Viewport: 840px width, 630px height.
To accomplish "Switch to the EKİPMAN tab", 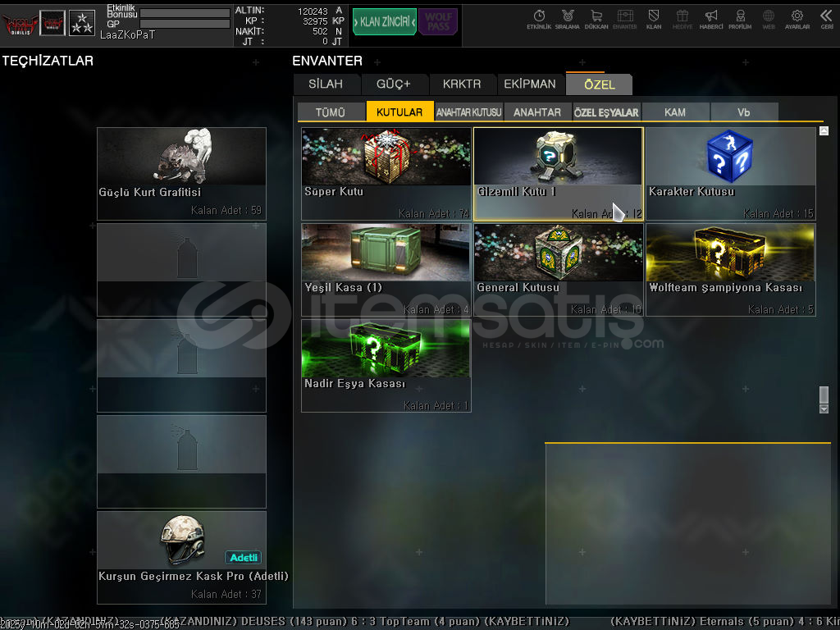I will [530, 84].
